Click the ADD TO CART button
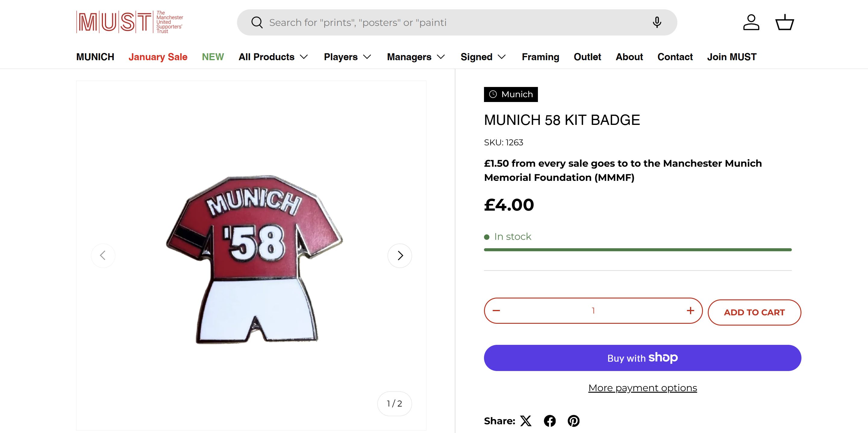This screenshot has height=433, width=868. 754,312
